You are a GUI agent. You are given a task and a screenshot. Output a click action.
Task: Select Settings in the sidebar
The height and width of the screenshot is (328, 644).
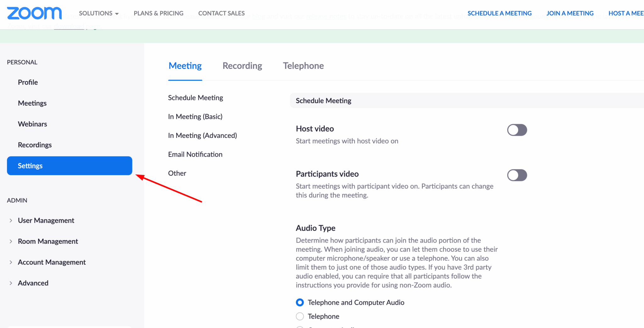(x=69, y=166)
